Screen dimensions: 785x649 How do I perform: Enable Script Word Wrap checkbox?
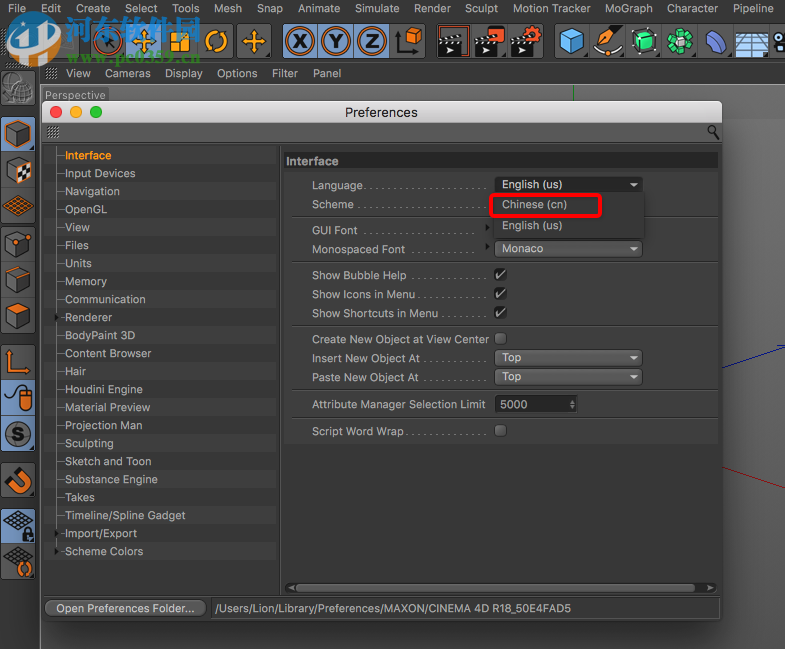click(500, 431)
